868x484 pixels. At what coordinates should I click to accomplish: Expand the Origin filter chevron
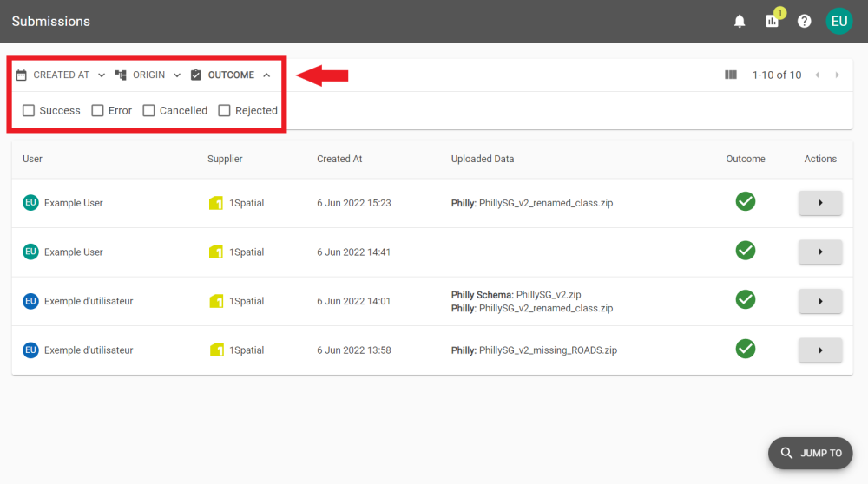[x=176, y=75]
